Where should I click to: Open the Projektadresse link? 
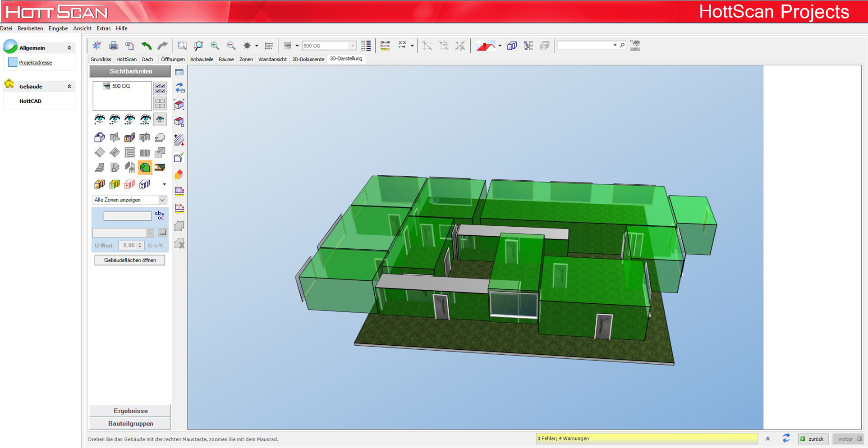point(36,63)
